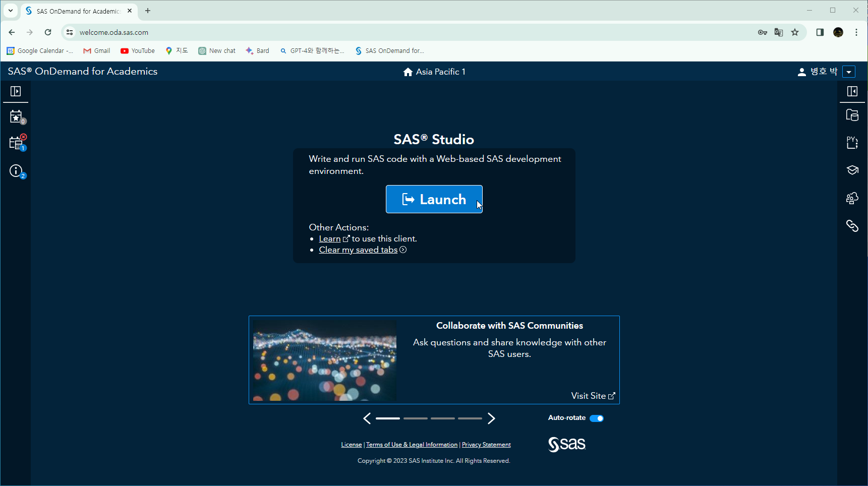The width and height of the screenshot is (868, 486).
Task: Open YouTube bookmark
Action: pyautogui.click(x=138, y=50)
